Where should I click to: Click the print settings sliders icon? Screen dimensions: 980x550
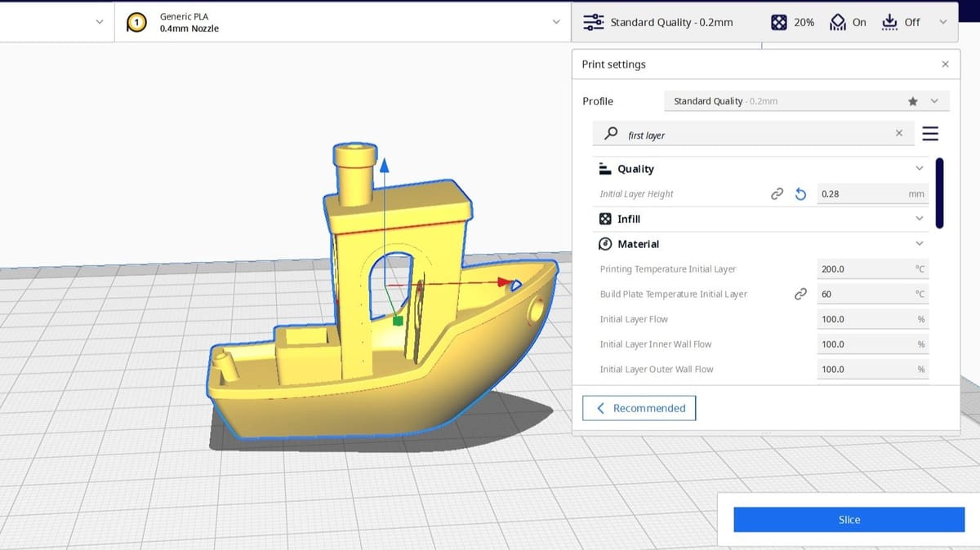point(594,23)
